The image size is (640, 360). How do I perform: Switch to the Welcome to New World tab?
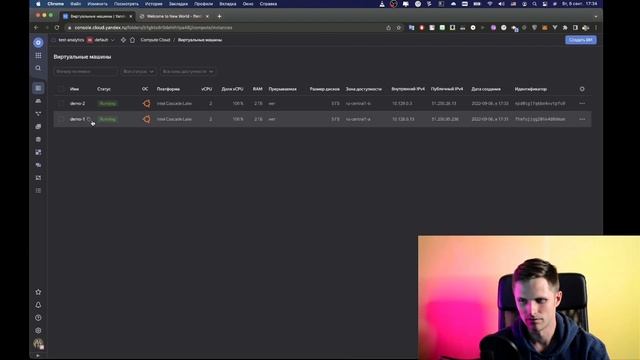tap(173, 16)
